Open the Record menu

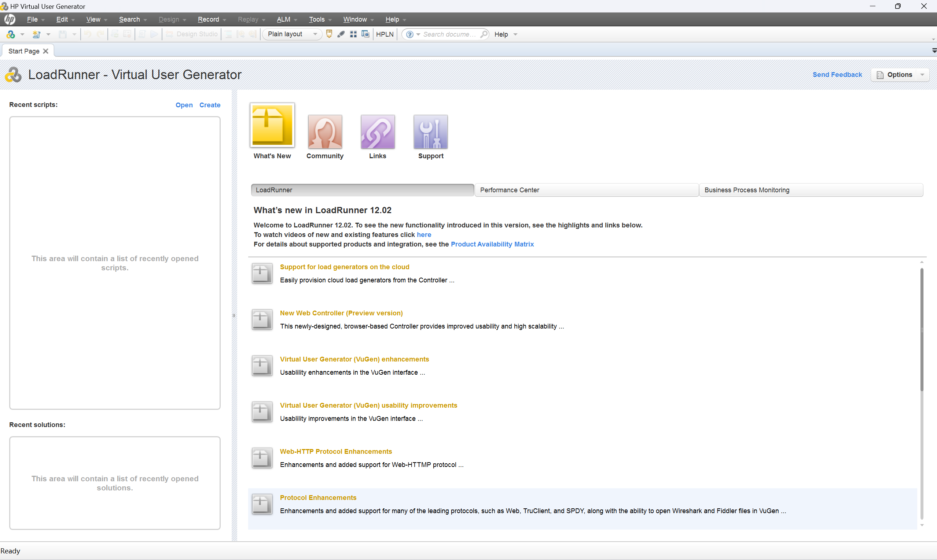(209, 19)
